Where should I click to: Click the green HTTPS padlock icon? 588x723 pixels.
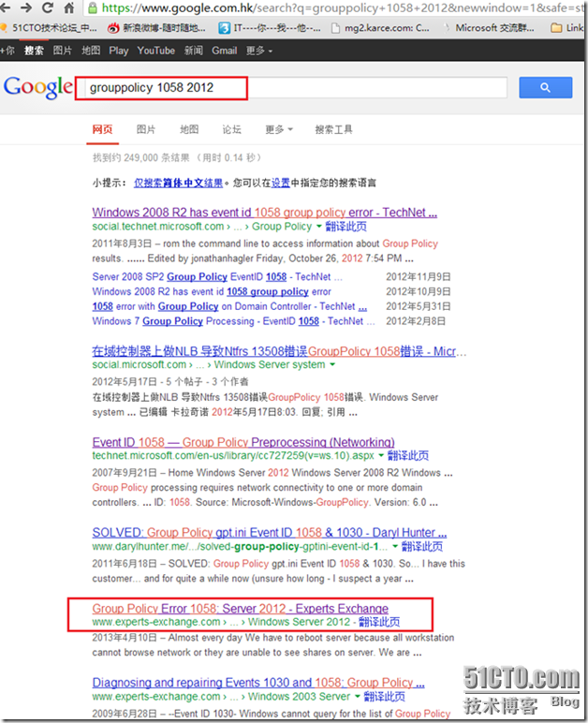93,7
